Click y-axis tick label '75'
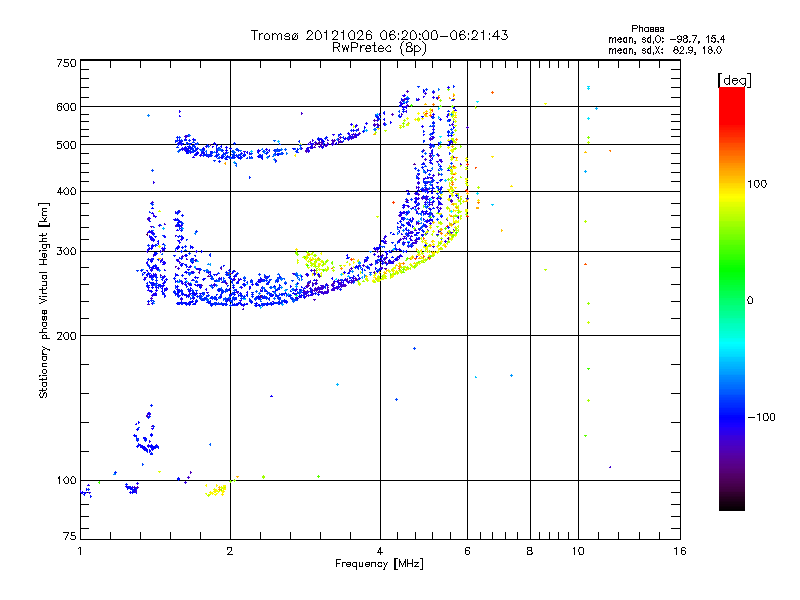Screen dimensions: 800x600 tap(70, 536)
